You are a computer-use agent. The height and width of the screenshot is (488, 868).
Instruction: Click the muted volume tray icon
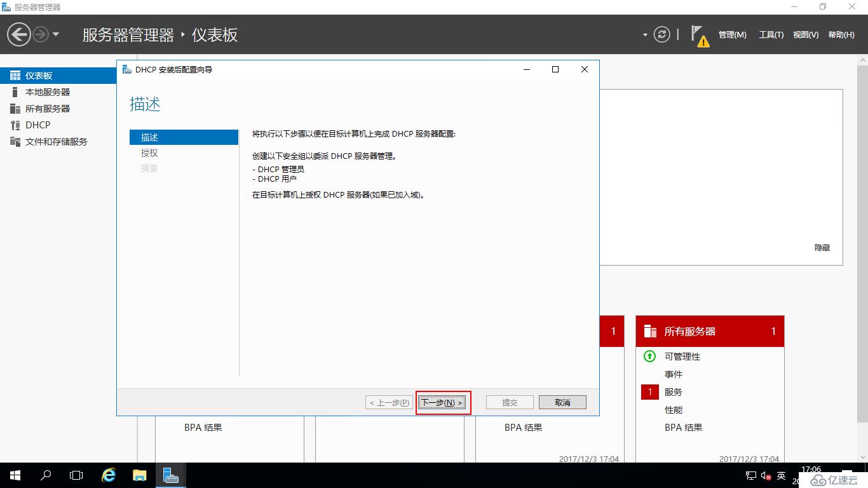[766, 476]
